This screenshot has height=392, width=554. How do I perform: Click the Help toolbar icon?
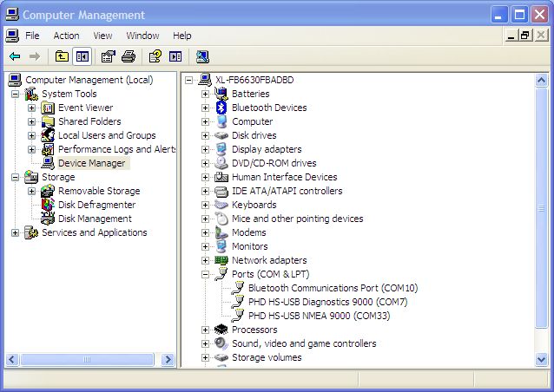pyautogui.click(x=155, y=56)
